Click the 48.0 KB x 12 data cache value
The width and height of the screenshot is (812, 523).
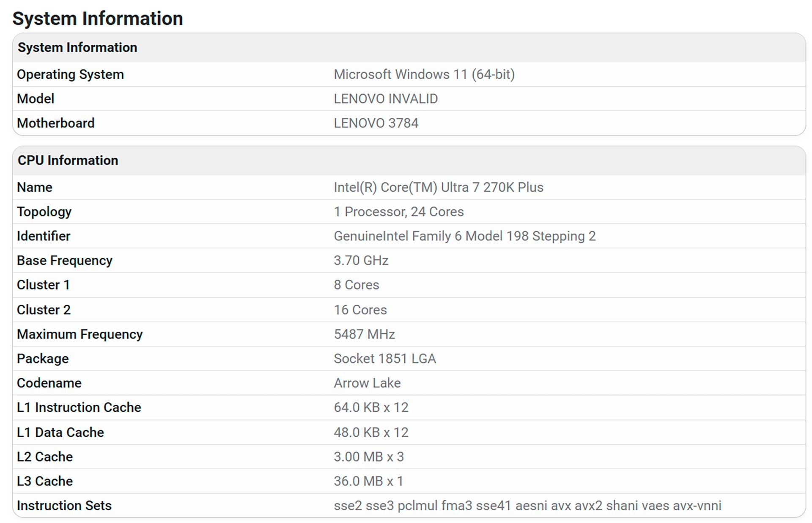[371, 432]
